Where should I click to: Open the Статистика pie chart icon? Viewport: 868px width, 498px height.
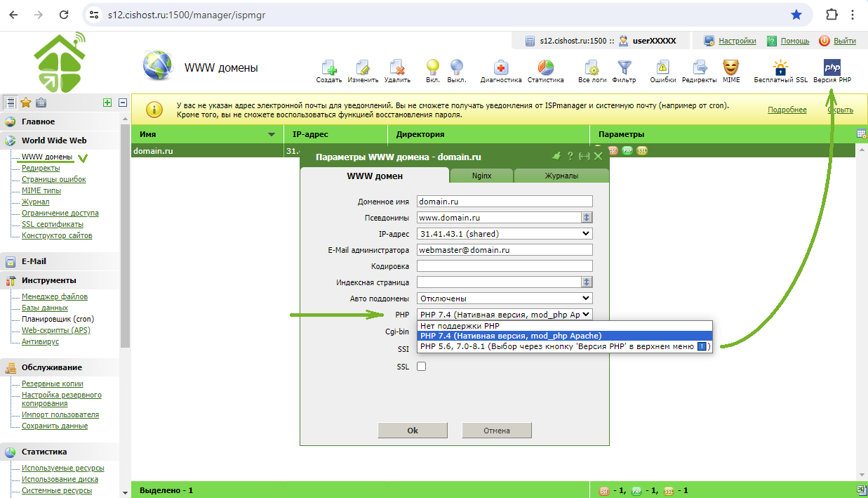click(x=545, y=68)
